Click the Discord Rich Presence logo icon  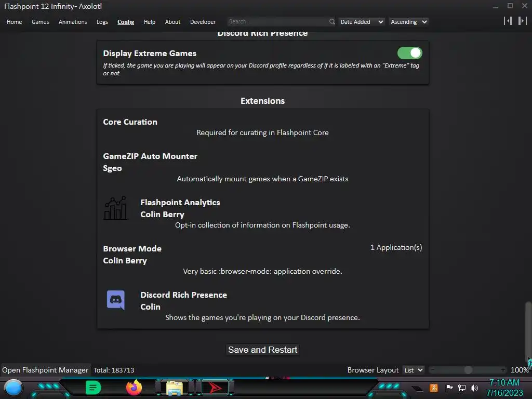pyautogui.click(x=116, y=300)
